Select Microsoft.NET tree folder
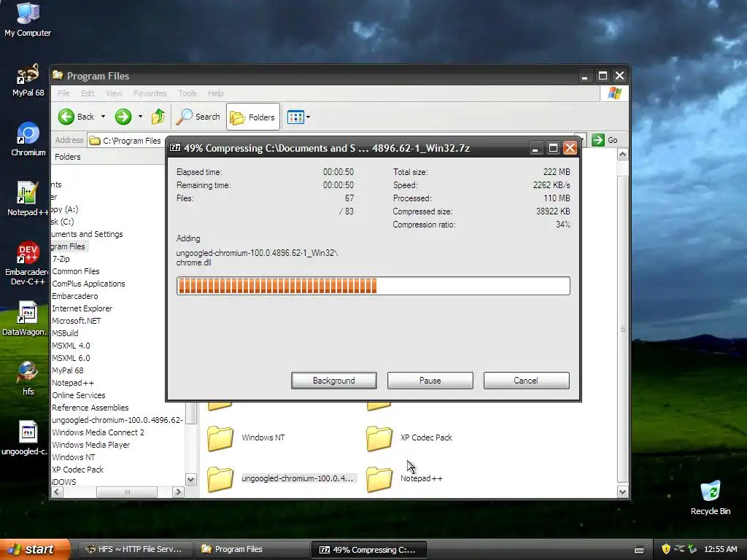 click(x=76, y=321)
